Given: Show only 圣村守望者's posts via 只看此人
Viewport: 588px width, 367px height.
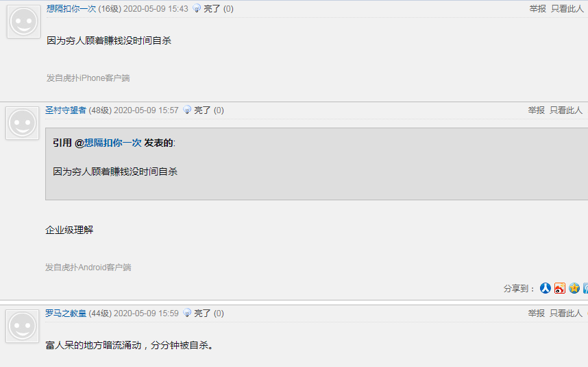Looking at the screenshot, I should [566, 110].
